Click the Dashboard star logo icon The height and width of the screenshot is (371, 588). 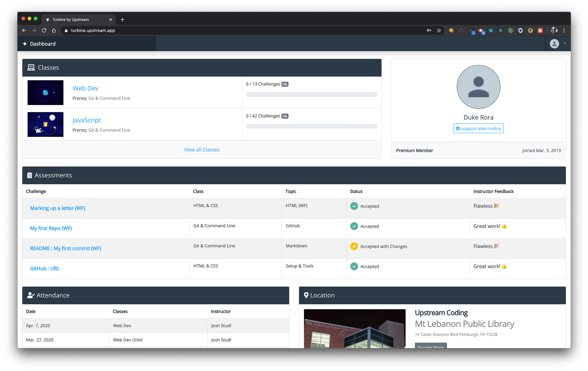(25, 44)
